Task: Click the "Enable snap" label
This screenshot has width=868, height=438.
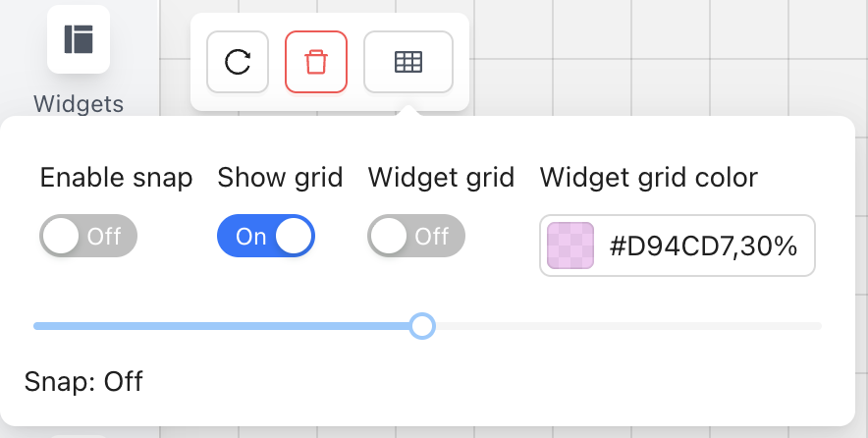Action: pos(116,178)
